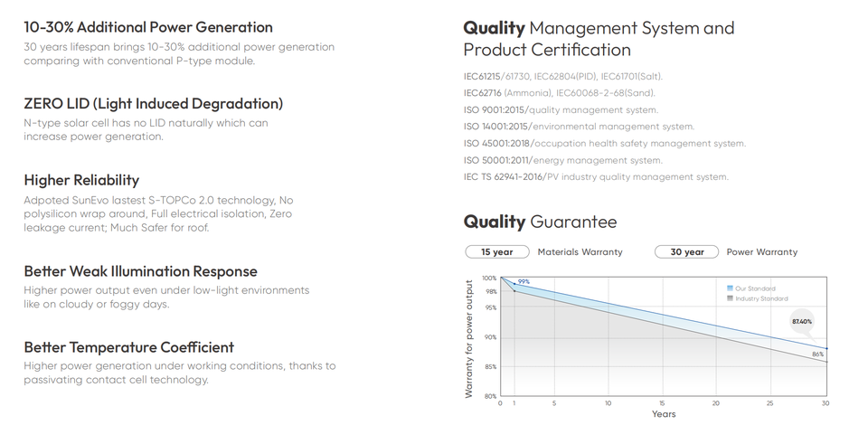Click the 30 year pill badge
The width and height of the screenshot is (868, 444).
[x=686, y=252]
